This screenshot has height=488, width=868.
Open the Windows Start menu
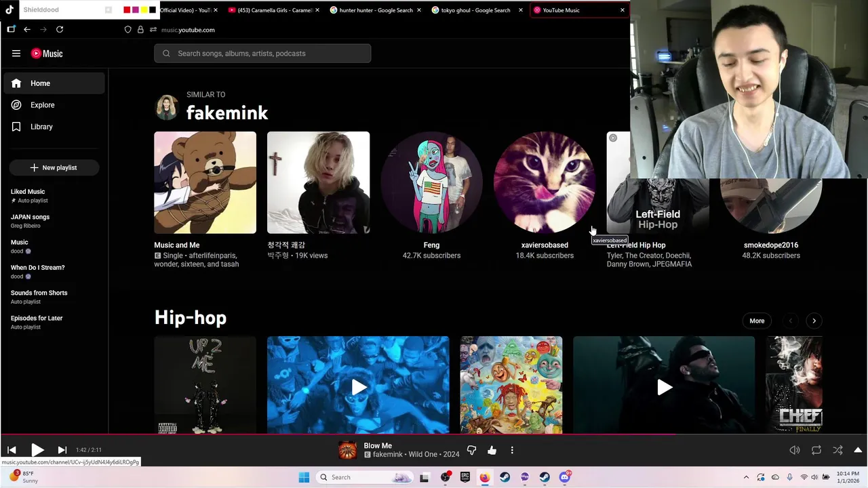coord(304,477)
